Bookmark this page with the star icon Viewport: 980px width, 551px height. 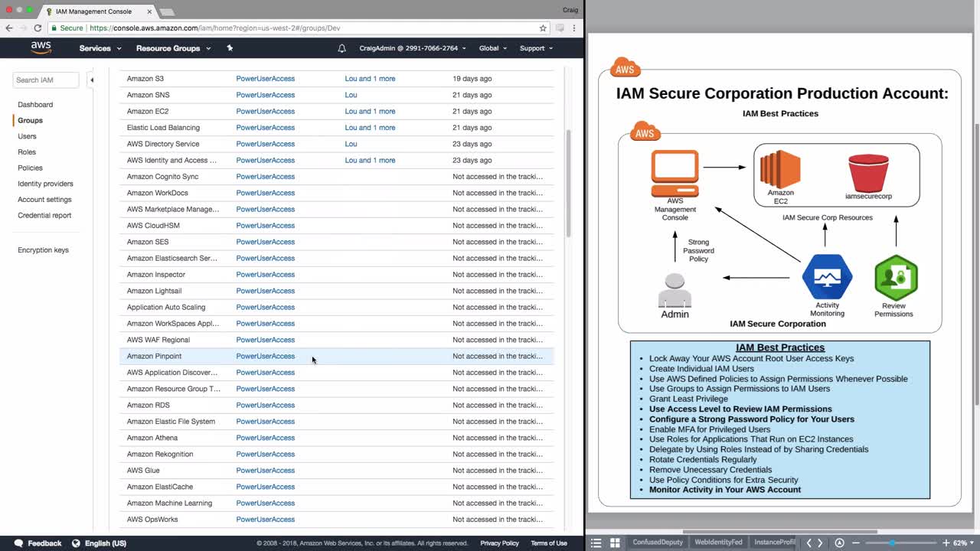[x=543, y=28]
